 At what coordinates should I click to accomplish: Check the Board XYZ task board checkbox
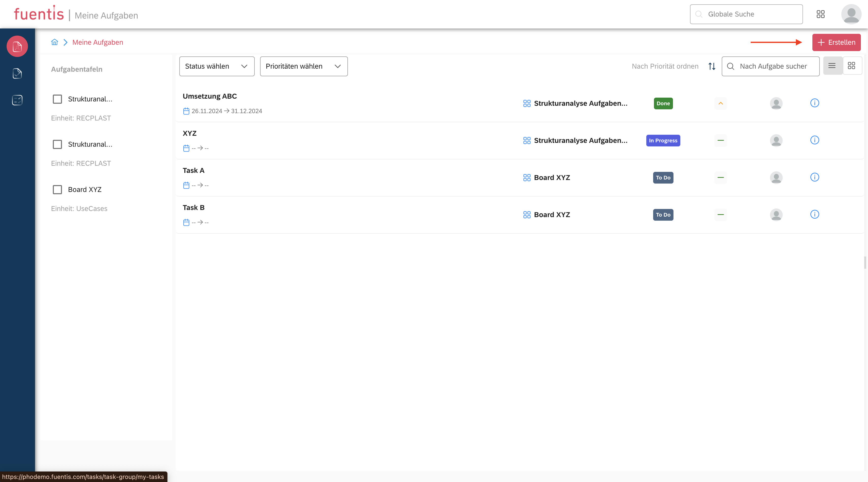(x=57, y=190)
